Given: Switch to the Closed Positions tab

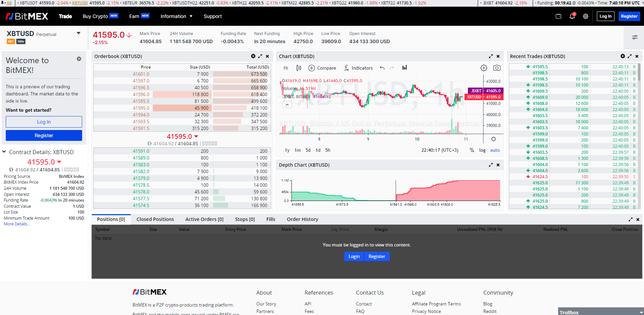Looking at the screenshot, I should [x=155, y=219].
